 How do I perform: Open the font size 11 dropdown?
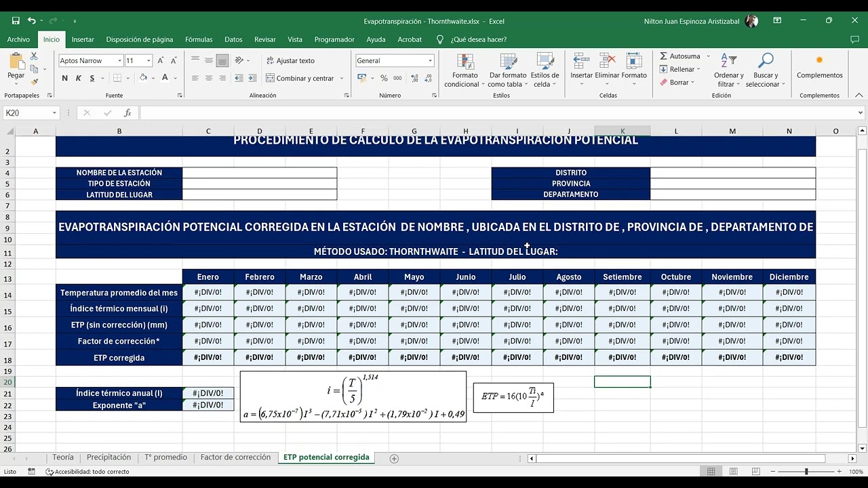149,60
